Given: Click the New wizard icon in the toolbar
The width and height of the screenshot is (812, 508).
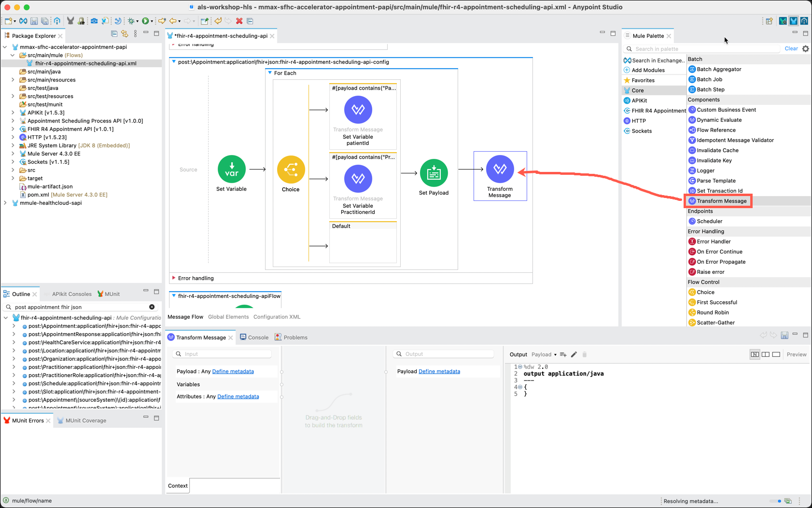Looking at the screenshot, I should pyautogui.click(x=8, y=21).
